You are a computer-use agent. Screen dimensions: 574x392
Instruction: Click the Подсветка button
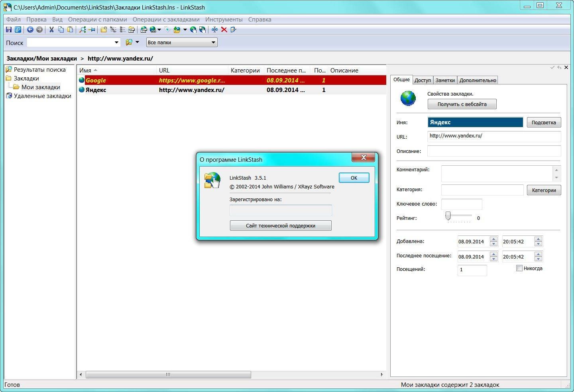[x=544, y=122]
